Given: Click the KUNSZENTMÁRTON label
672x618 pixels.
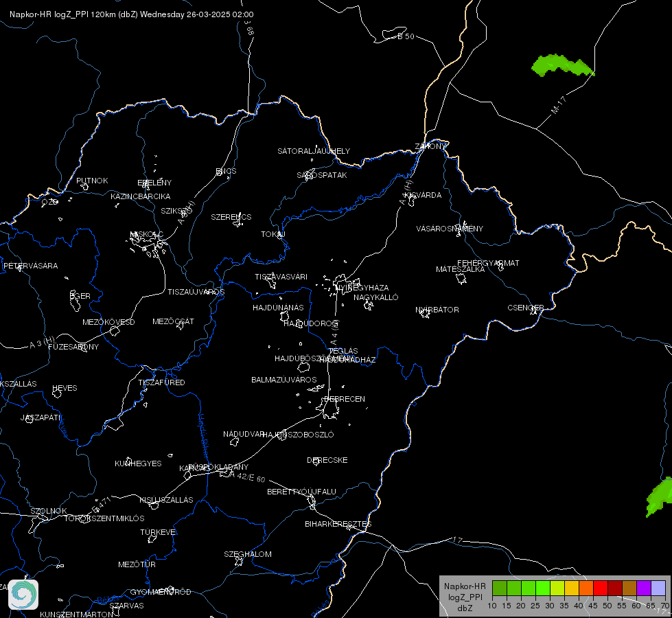Looking at the screenshot, I should click(x=77, y=614).
